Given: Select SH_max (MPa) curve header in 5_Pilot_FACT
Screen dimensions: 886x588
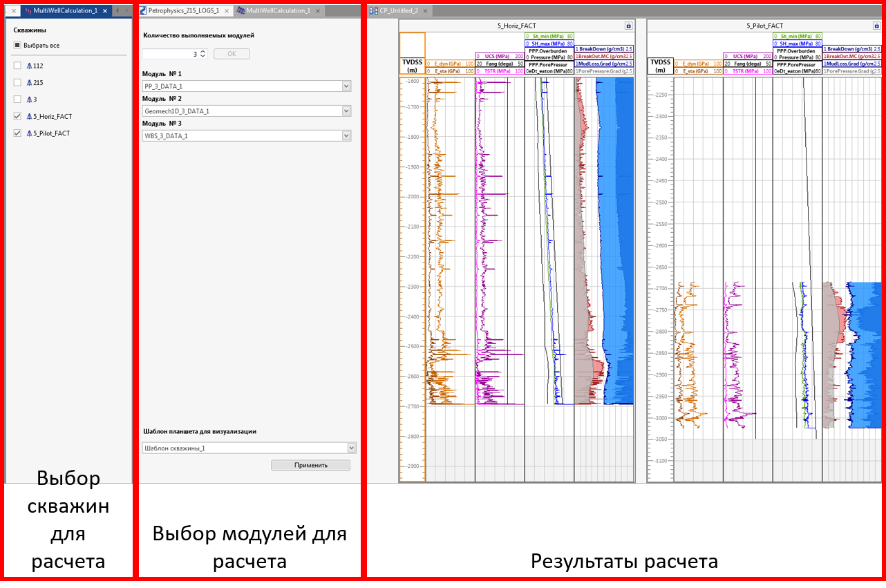Looking at the screenshot, I should point(798,44).
